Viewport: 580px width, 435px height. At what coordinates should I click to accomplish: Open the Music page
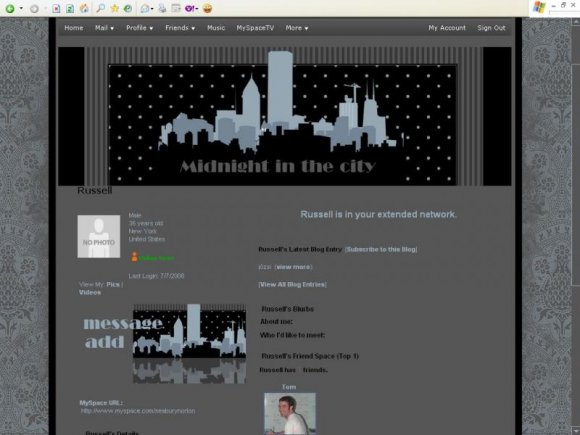click(x=216, y=28)
